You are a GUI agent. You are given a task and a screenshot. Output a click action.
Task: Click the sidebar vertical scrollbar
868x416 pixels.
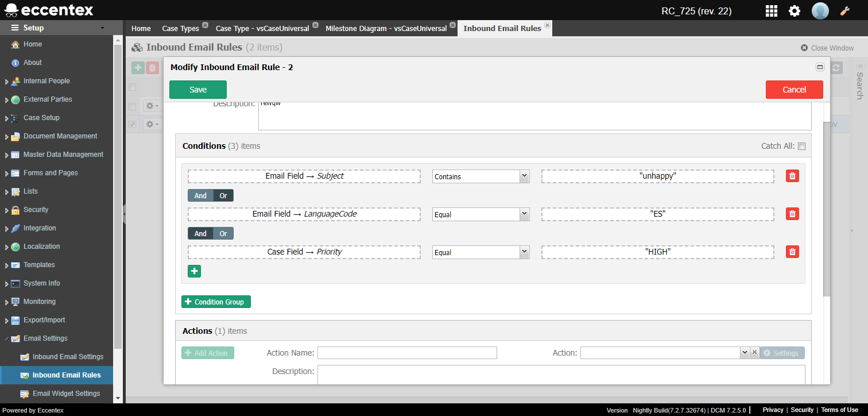118,195
